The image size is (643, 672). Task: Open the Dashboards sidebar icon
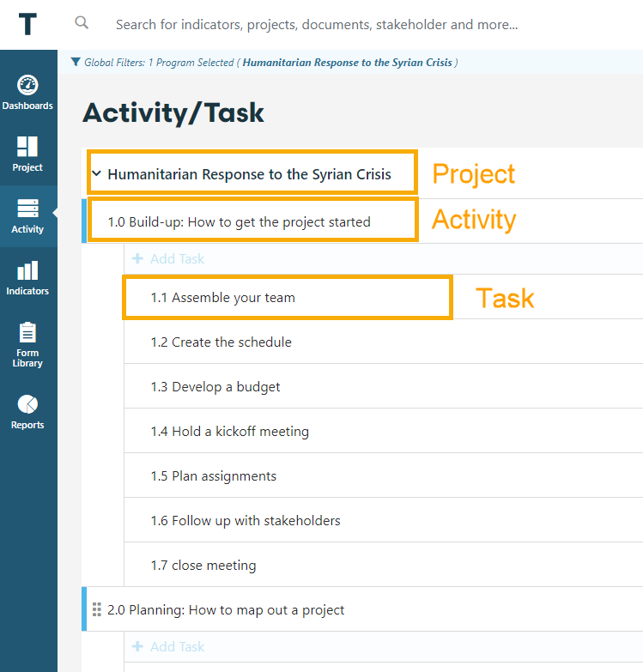coord(27,93)
